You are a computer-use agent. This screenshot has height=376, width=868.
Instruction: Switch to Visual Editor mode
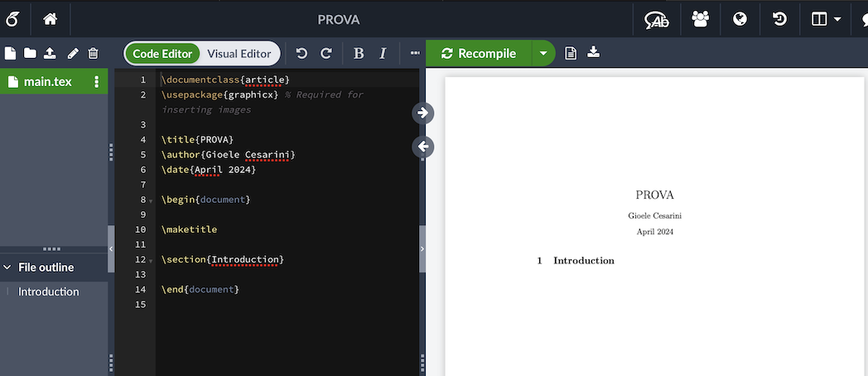click(x=239, y=54)
